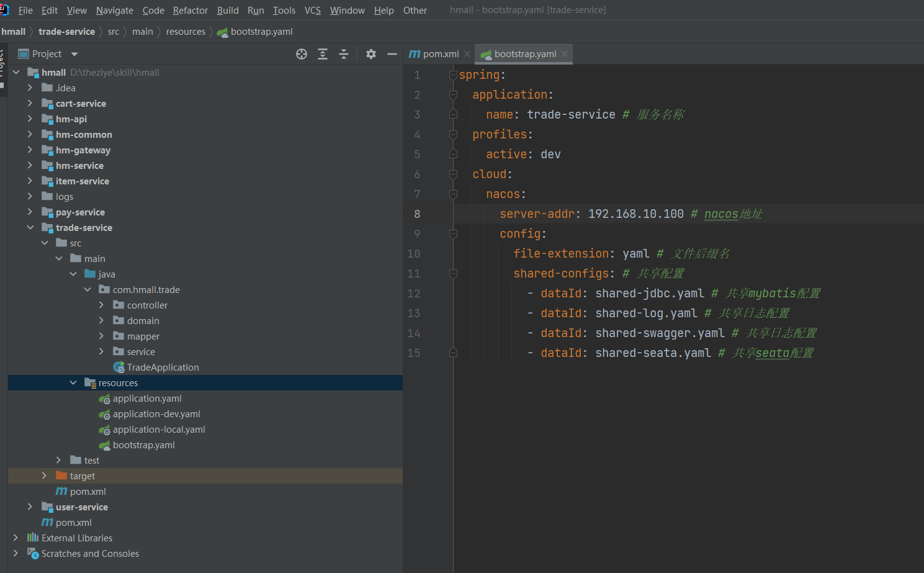Close the pom.xml editor tab

(467, 54)
